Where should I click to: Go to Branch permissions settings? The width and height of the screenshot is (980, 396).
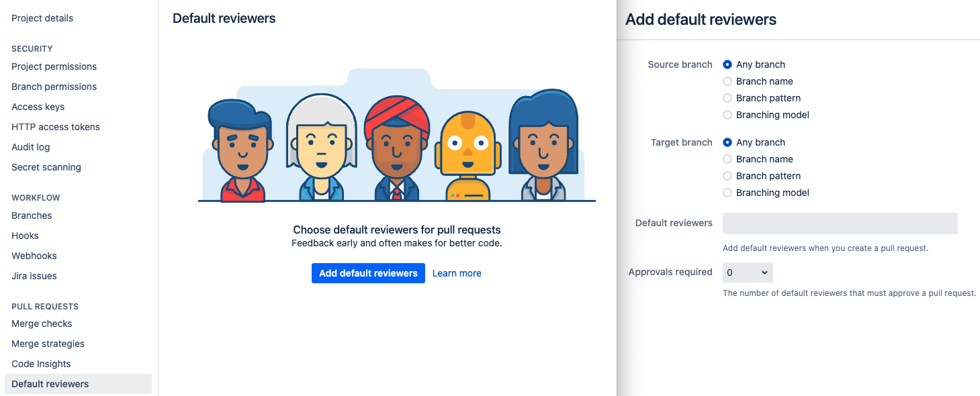pyautogui.click(x=54, y=87)
